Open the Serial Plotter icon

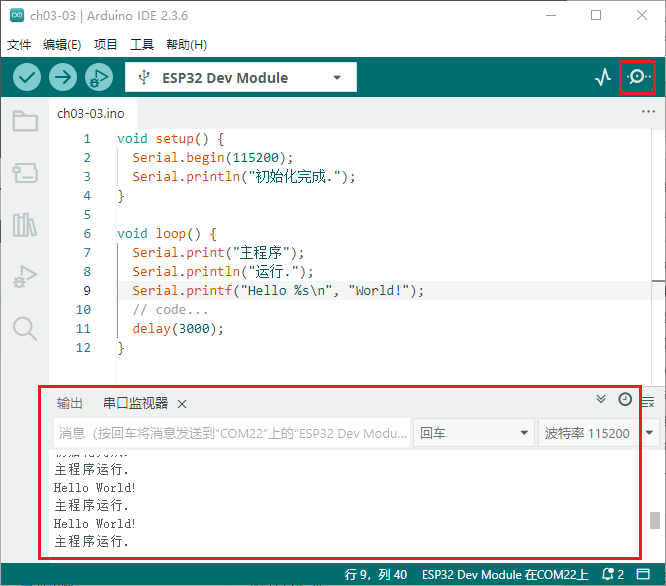click(x=602, y=77)
